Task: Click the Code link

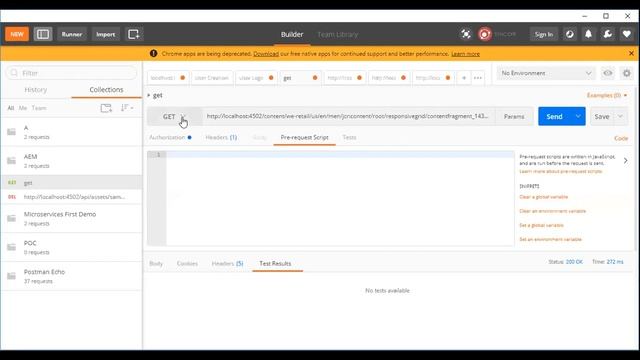Action: click(x=621, y=138)
